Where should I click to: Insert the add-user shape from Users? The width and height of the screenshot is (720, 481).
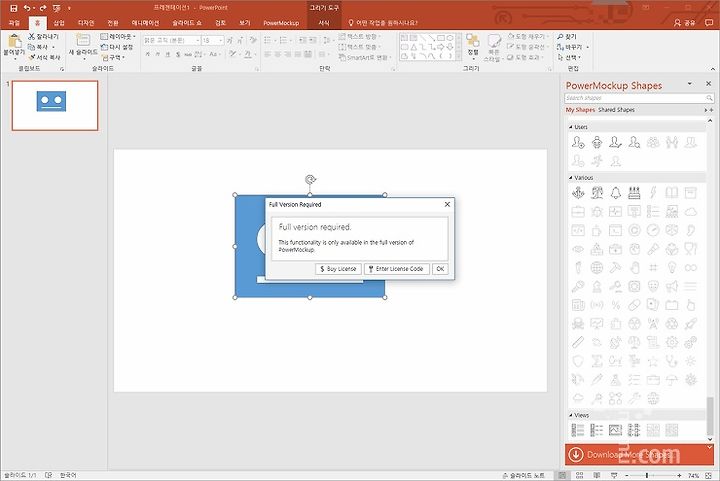click(x=578, y=142)
